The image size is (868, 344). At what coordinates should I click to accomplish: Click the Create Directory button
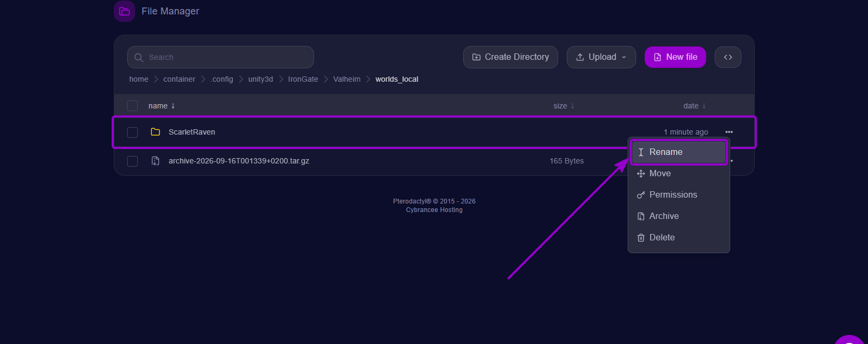(511, 57)
